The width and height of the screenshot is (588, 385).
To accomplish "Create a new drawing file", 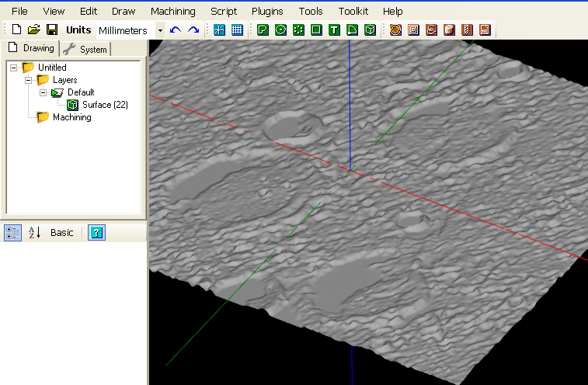I will 17,30.
